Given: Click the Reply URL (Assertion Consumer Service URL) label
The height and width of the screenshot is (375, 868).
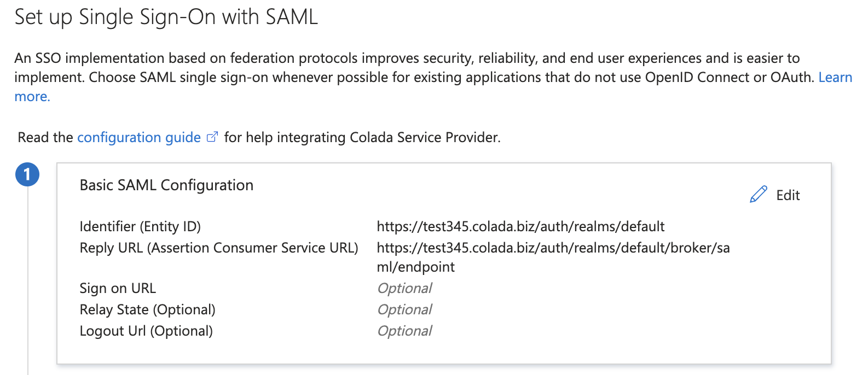Looking at the screenshot, I should tap(219, 248).
